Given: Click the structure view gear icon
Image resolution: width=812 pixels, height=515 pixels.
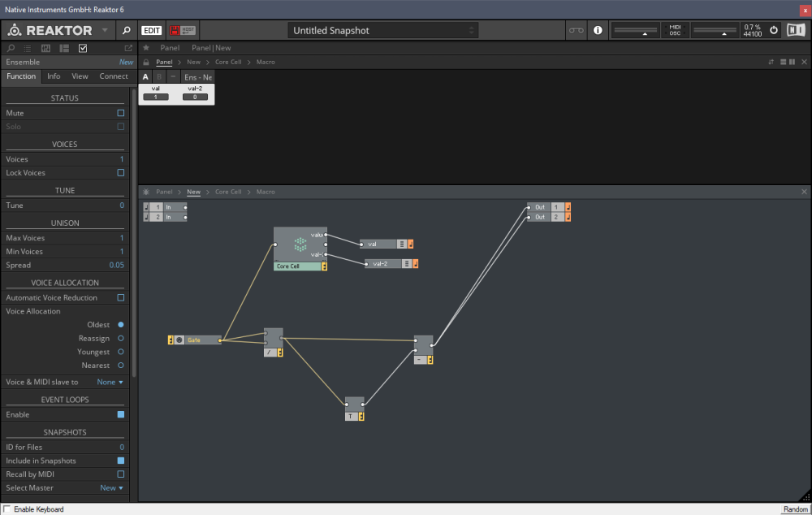Looking at the screenshot, I should click(x=146, y=192).
